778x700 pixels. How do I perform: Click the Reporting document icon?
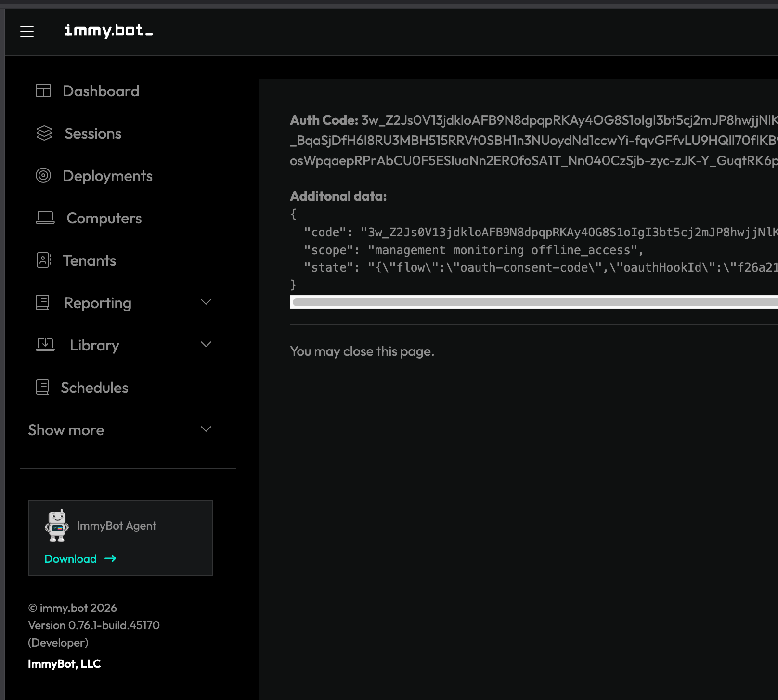click(42, 302)
